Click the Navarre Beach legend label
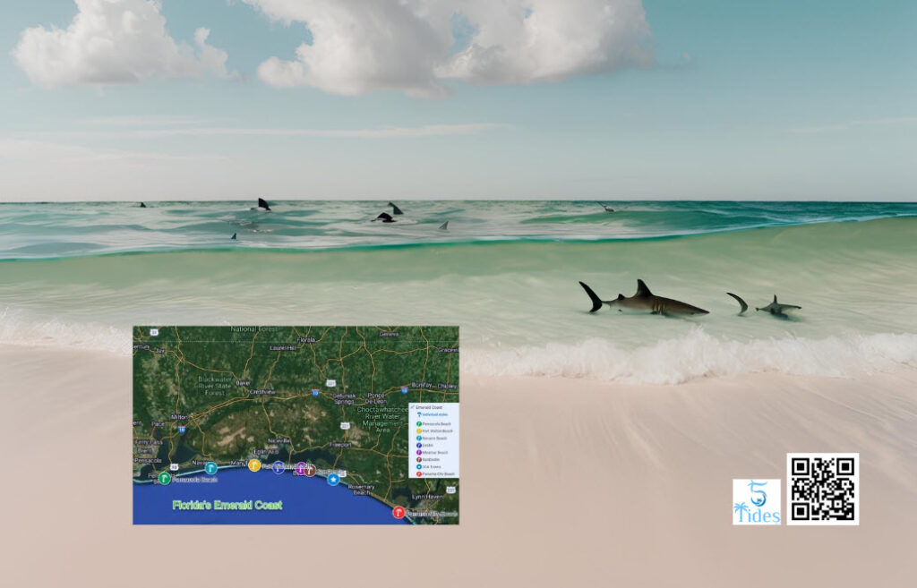 coord(434,439)
